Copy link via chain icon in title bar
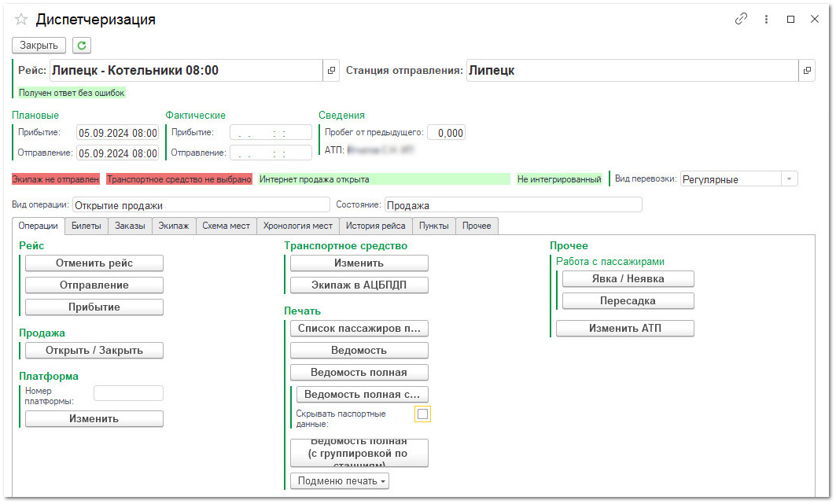 coord(741,20)
